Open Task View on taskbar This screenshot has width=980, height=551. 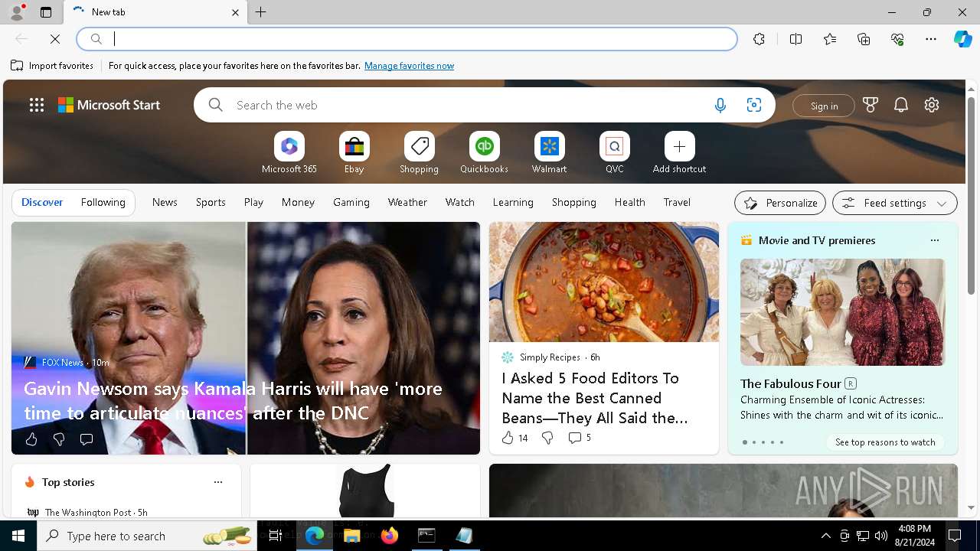[x=276, y=536]
